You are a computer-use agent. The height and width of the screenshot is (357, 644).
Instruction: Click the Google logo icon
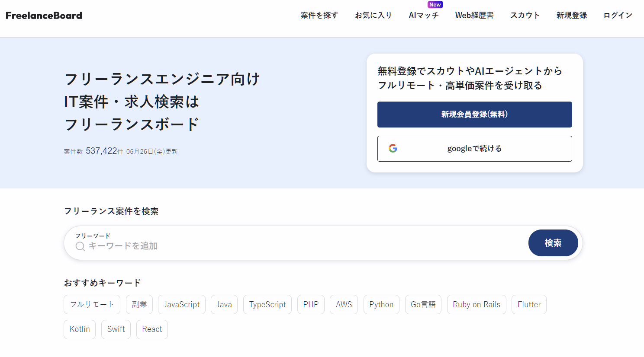click(393, 149)
